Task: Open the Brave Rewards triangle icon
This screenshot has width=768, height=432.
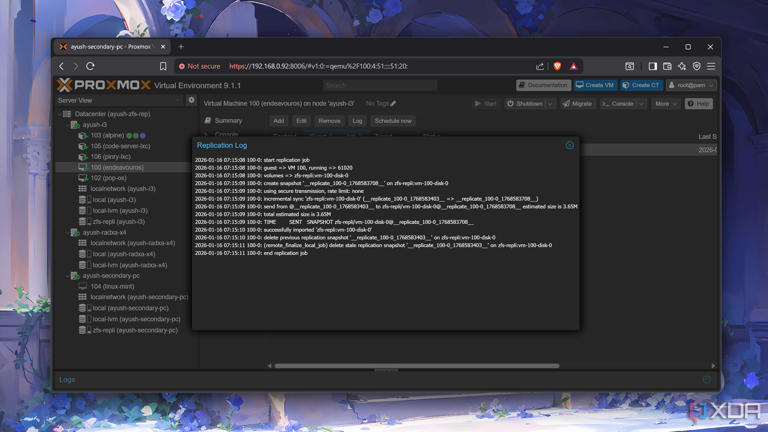Action: pos(574,66)
